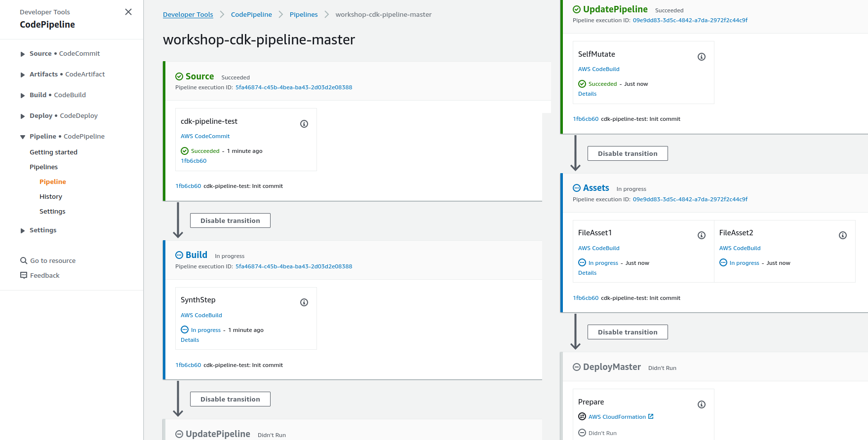Open AWS CodeBuild link in FileAsset1

pyautogui.click(x=599, y=248)
